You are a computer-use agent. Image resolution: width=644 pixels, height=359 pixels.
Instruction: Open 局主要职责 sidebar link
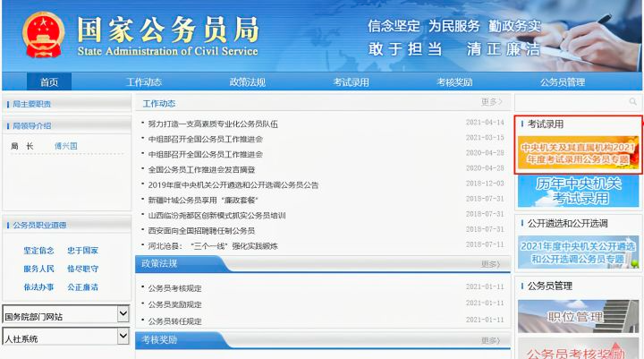tap(31, 104)
